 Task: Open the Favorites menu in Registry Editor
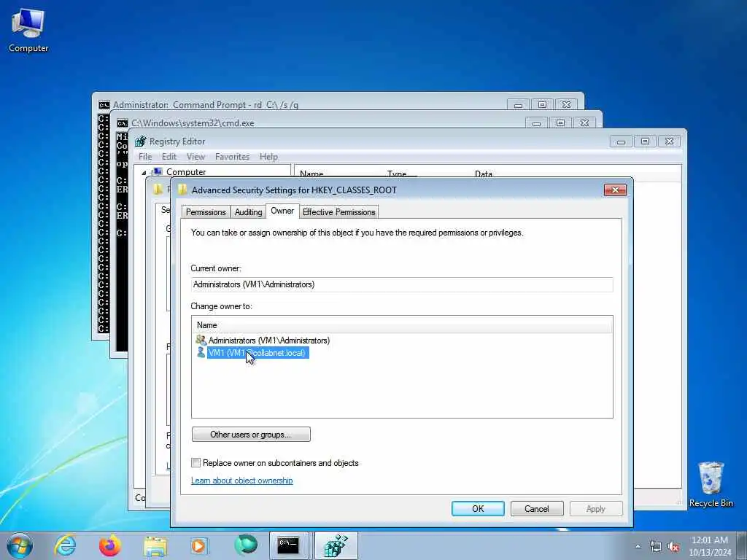233,157
